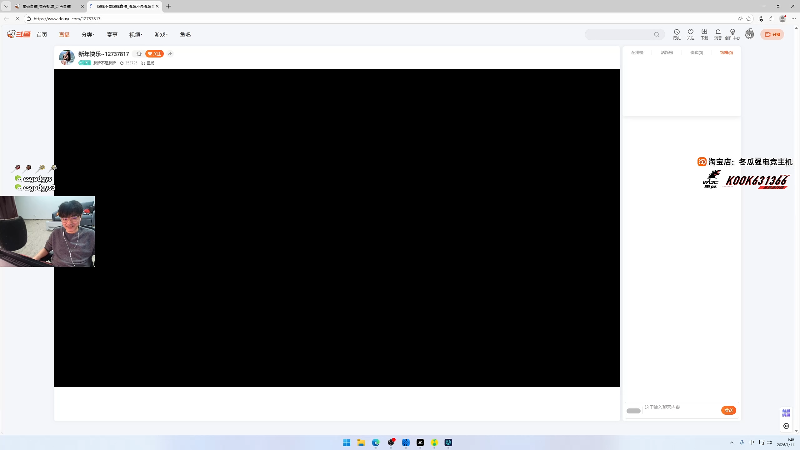Open a new browser tab with plus
This screenshot has height=450, width=800.
168,7
